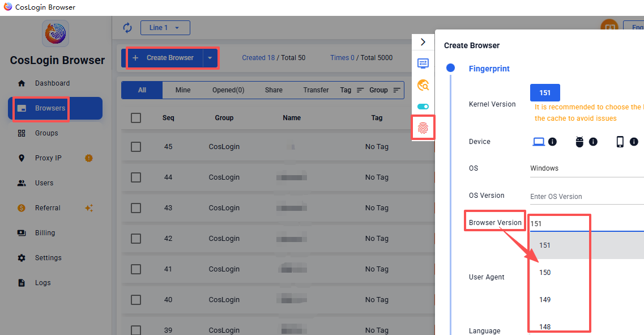Switch to the All tab
Viewport: 644px width, 335px height.
(142, 90)
